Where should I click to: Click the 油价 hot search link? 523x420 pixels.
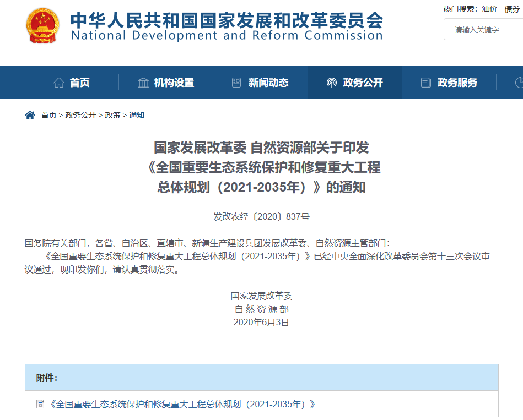[x=489, y=9]
